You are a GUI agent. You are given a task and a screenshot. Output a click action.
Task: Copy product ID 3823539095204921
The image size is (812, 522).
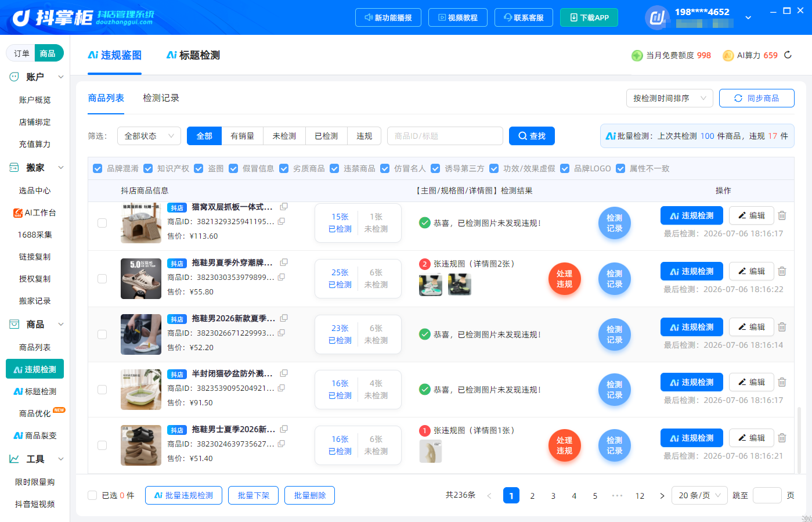[282, 388]
